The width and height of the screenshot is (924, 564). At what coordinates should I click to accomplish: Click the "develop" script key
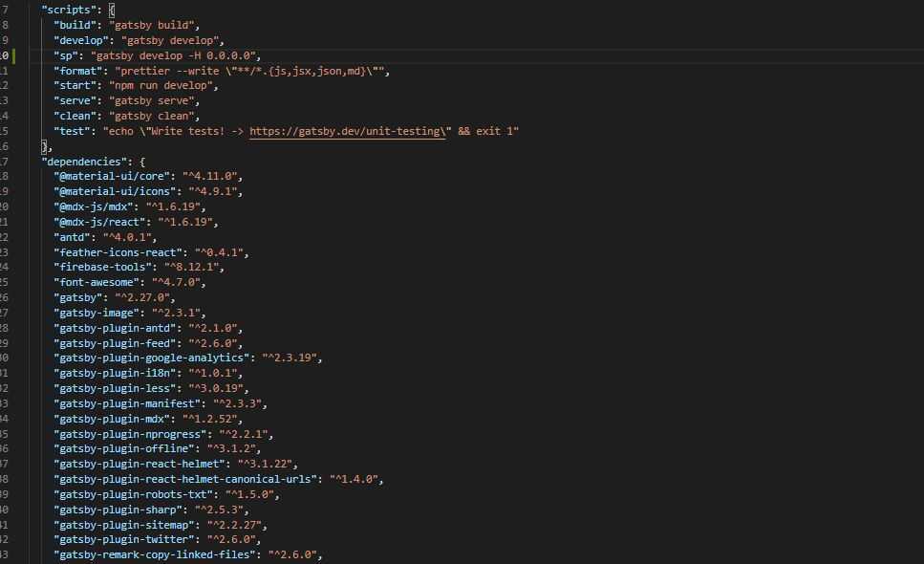(80, 40)
